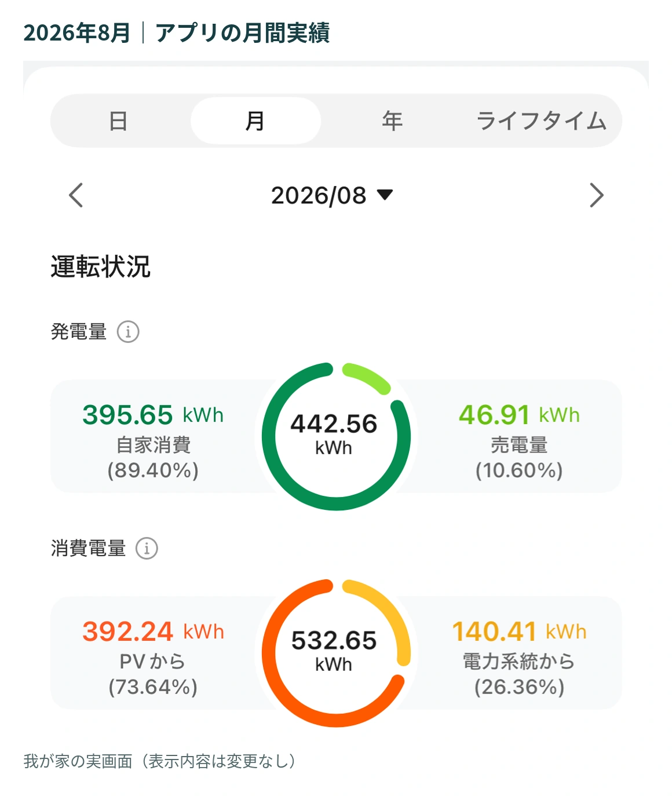
Task: Click the 運転状況 section heading
Action: (100, 266)
